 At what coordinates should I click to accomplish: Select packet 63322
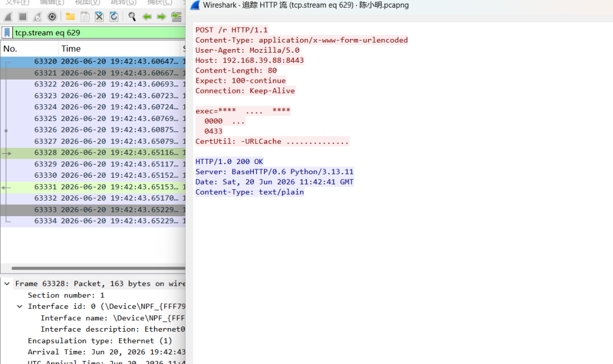pos(93,84)
